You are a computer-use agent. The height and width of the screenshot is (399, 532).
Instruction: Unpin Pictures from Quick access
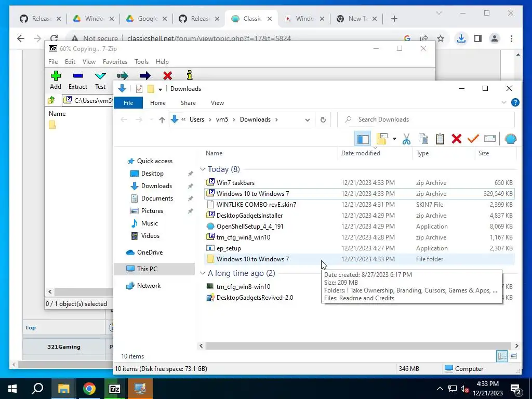(x=190, y=211)
